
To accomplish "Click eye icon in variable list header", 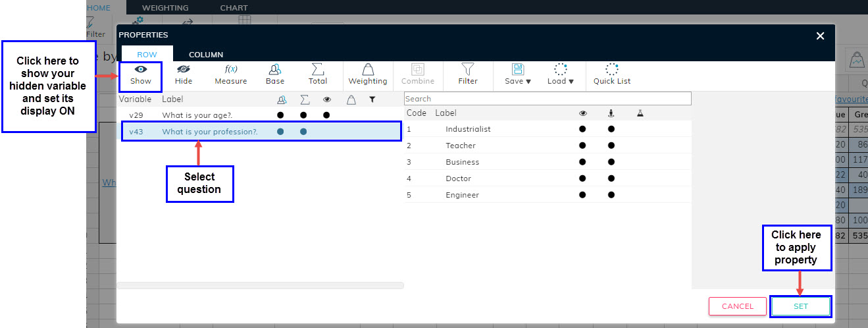I will [x=326, y=99].
